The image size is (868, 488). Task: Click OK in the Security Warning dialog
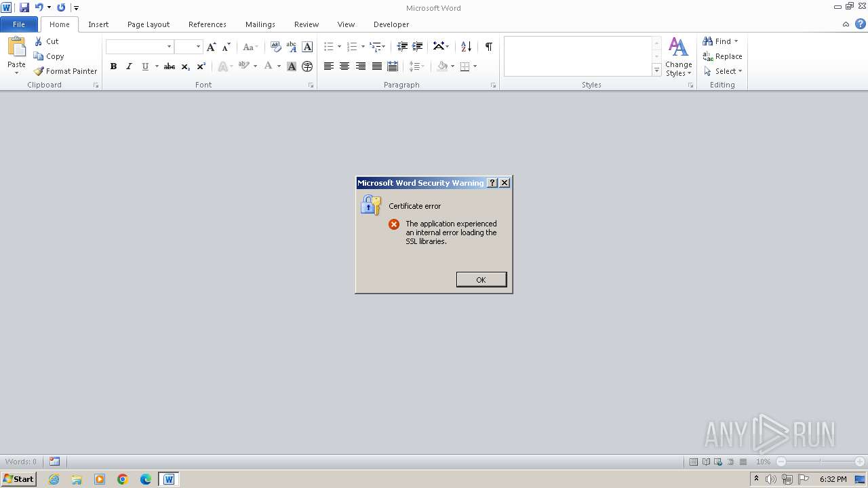pos(481,280)
